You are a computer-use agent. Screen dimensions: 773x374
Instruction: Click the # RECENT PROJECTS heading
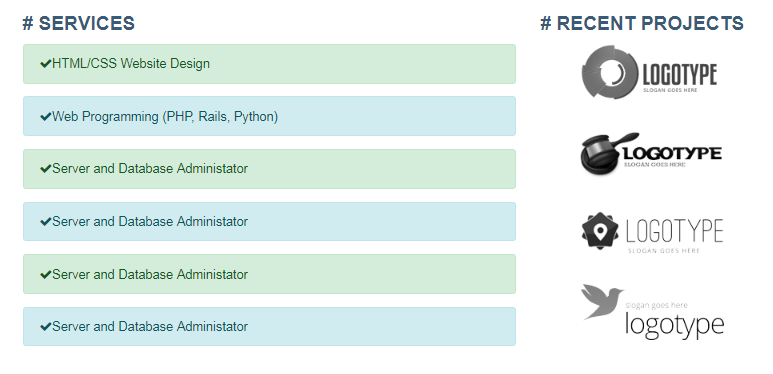coord(642,23)
